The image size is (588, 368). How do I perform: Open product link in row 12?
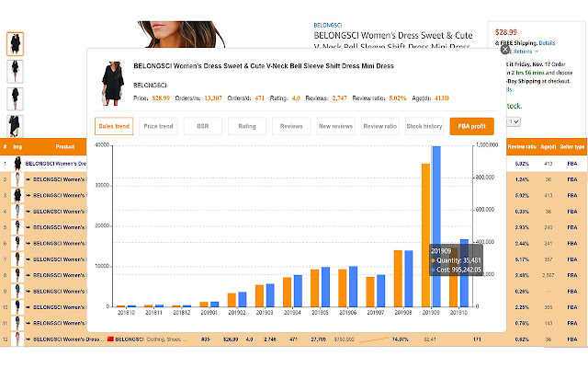[x=68, y=339]
